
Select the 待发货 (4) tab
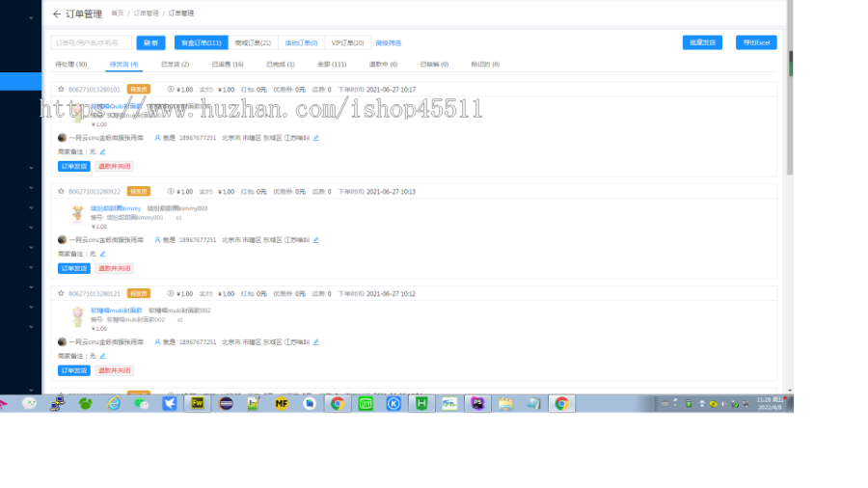(124, 65)
